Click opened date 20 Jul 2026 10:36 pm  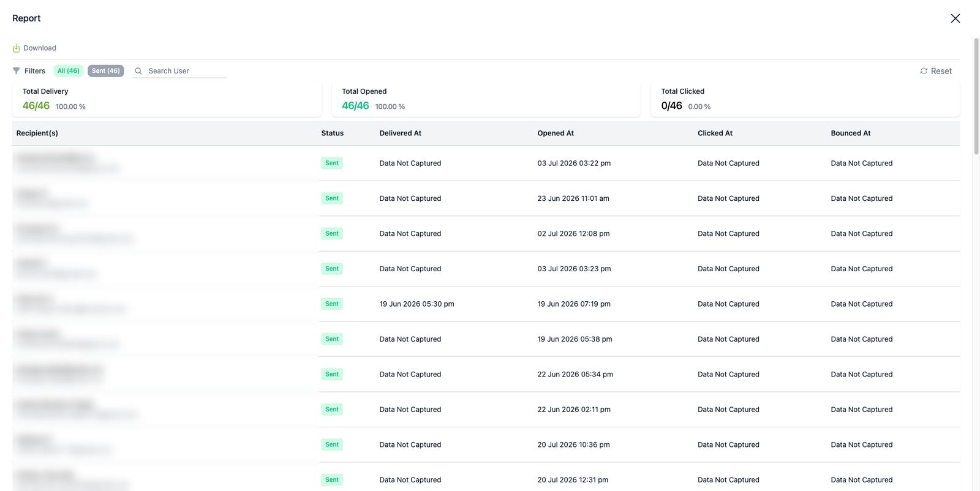click(x=573, y=445)
